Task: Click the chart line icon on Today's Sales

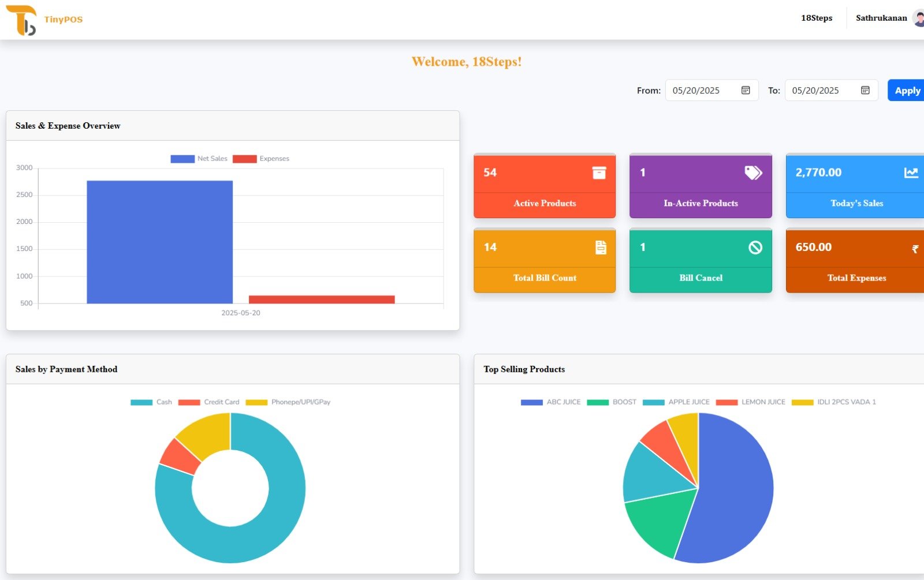Action: [911, 173]
